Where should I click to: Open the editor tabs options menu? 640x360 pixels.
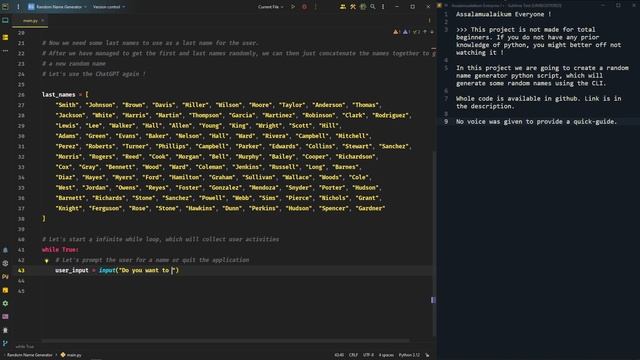point(429,20)
